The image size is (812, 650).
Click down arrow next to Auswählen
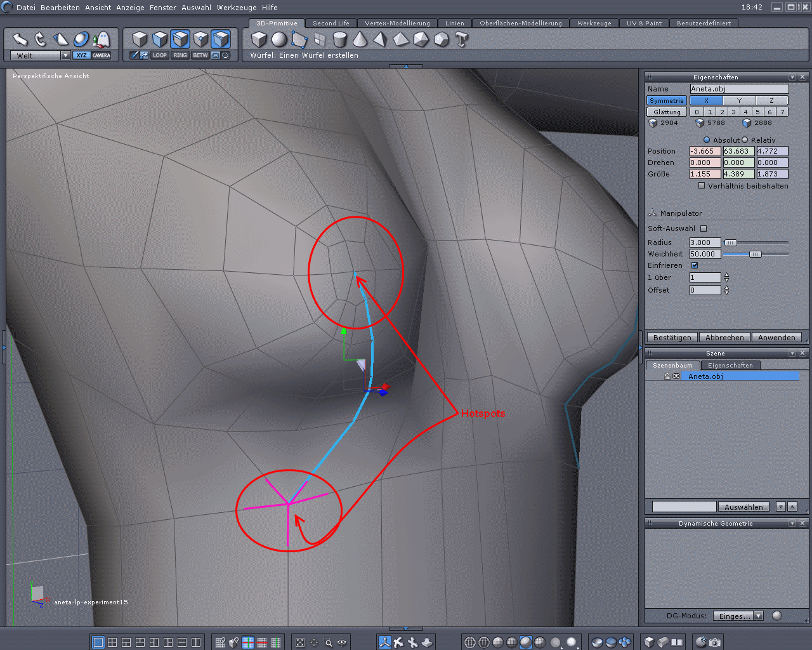click(781, 507)
